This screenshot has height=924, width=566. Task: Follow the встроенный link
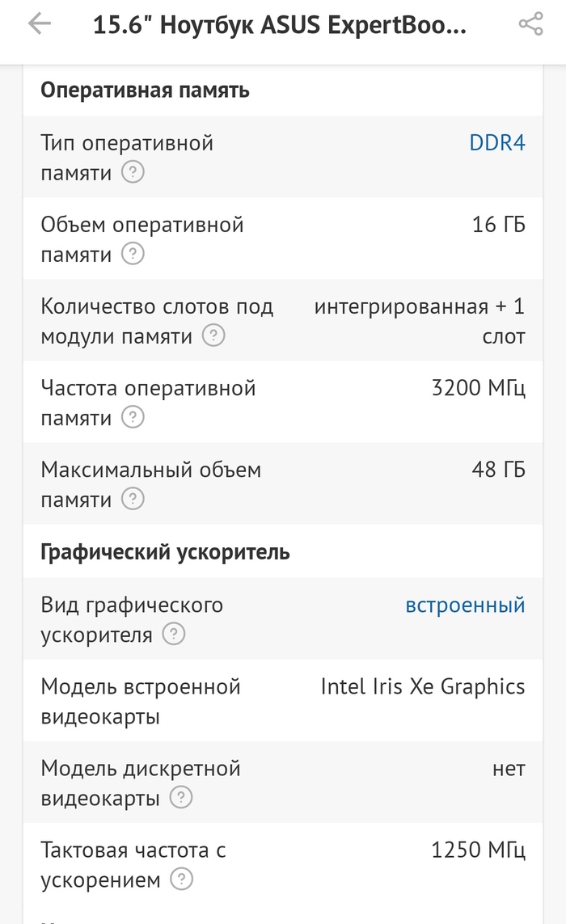tap(465, 605)
